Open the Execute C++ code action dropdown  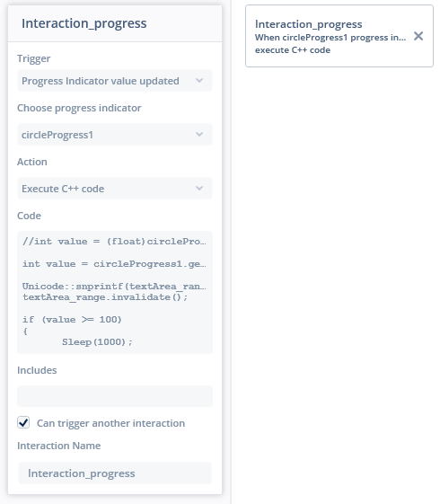pyautogui.click(x=115, y=189)
